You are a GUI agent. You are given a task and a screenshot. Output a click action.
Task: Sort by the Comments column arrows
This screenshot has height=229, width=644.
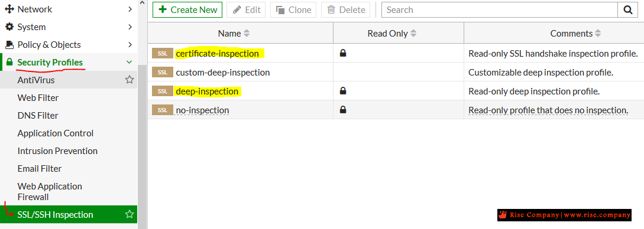(x=598, y=34)
